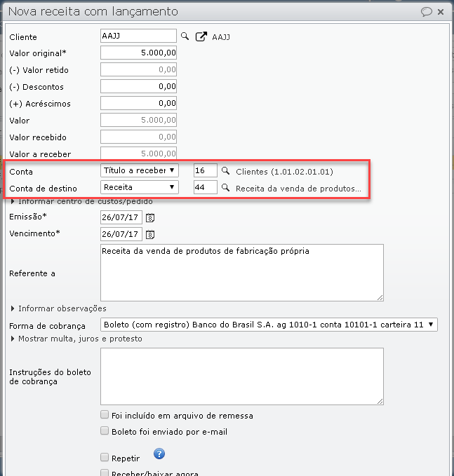Click the Instruções do boleto text area
This screenshot has width=454, height=476.
pos(242,376)
